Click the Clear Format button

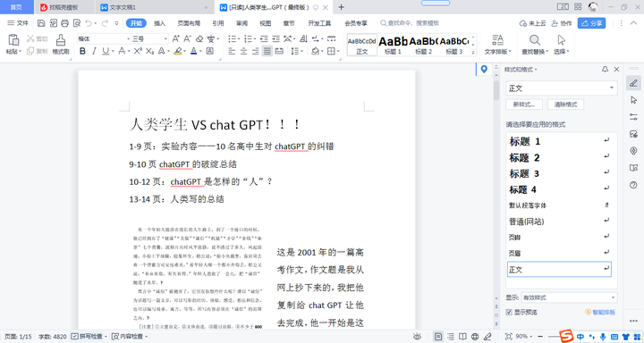pyautogui.click(x=565, y=105)
